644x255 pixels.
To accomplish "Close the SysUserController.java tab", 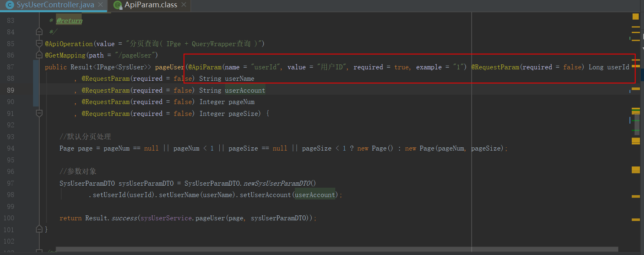I will [101, 5].
